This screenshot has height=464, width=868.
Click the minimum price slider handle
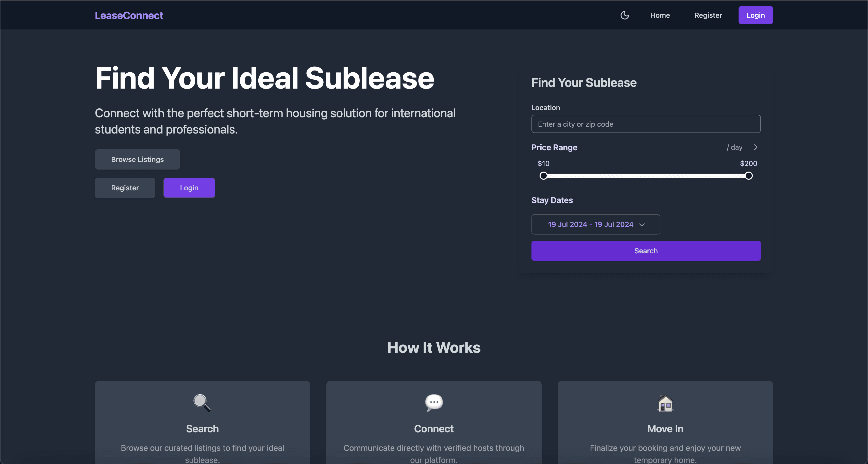coord(543,176)
